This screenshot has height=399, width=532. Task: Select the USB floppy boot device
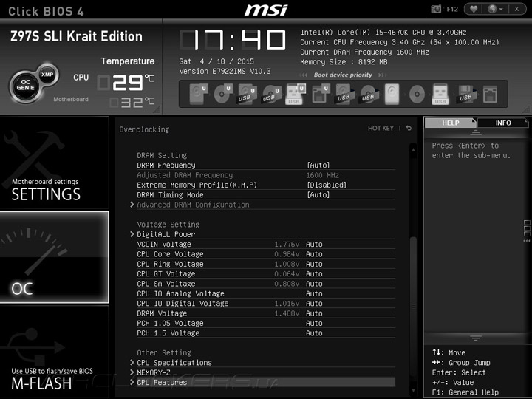(x=466, y=94)
